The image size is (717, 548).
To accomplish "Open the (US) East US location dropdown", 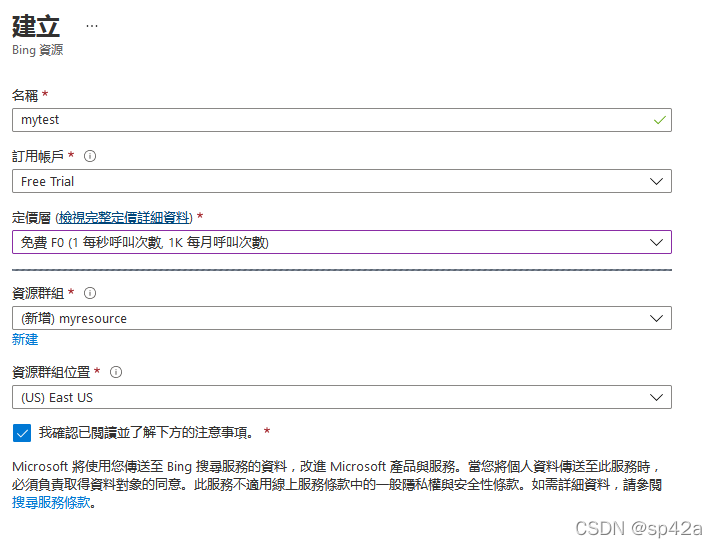I will (342, 397).
